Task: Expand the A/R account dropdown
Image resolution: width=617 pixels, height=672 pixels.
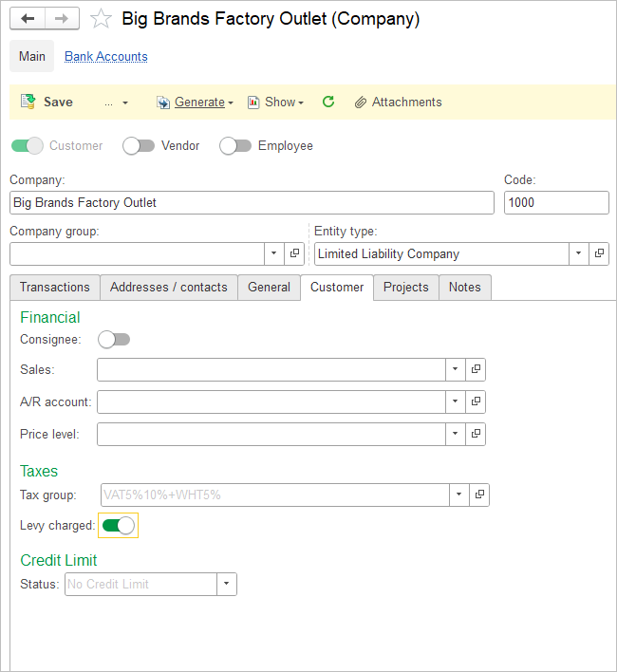Action: pyautogui.click(x=455, y=401)
